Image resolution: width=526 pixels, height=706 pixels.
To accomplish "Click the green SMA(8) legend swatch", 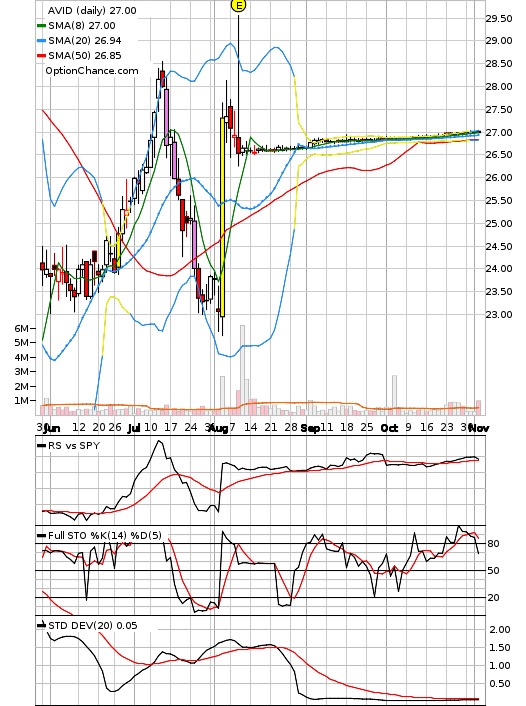I will [41, 26].
